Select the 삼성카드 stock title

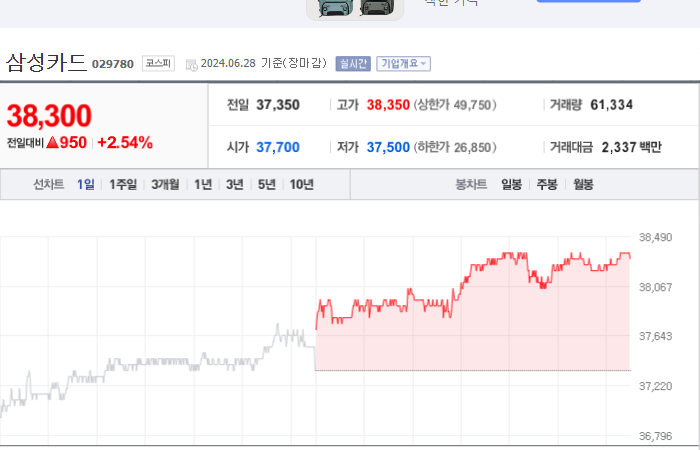46,62
